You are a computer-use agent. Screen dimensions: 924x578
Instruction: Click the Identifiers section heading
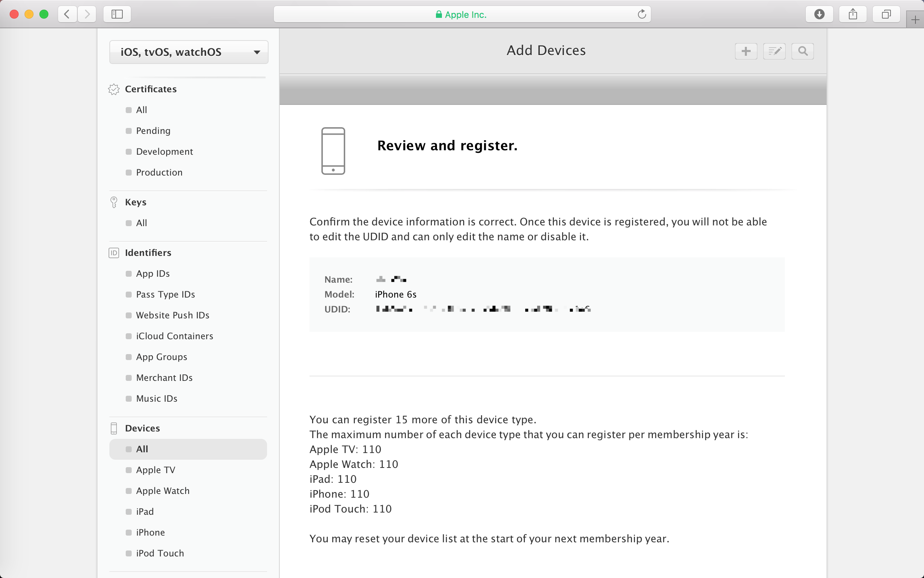tap(148, 253)
